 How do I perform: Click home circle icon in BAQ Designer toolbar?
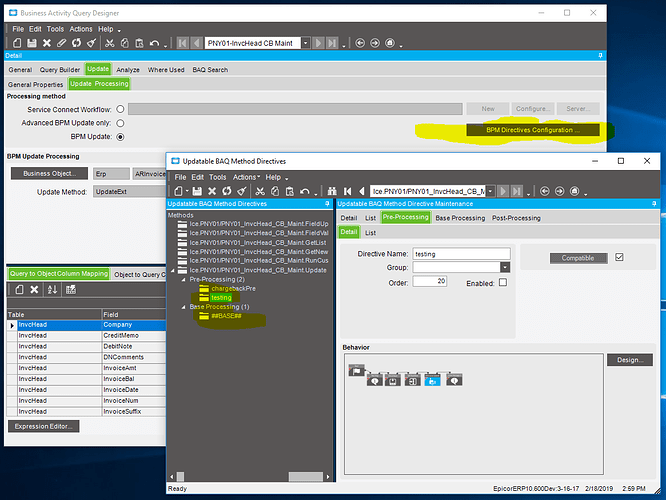pos(390,43)
